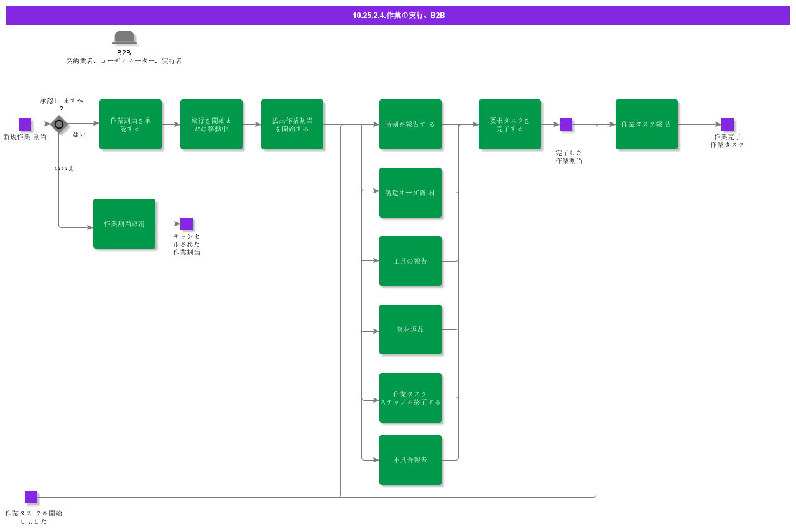
Task: Click the purple 10.25.2.4 title bar
Action: (398, 16)
